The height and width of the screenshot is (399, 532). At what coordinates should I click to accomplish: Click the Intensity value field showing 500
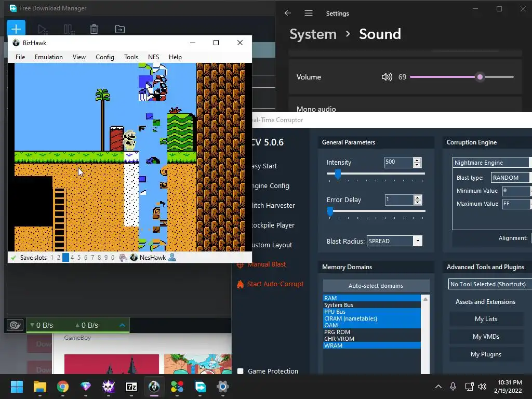(x=398, y=162)
